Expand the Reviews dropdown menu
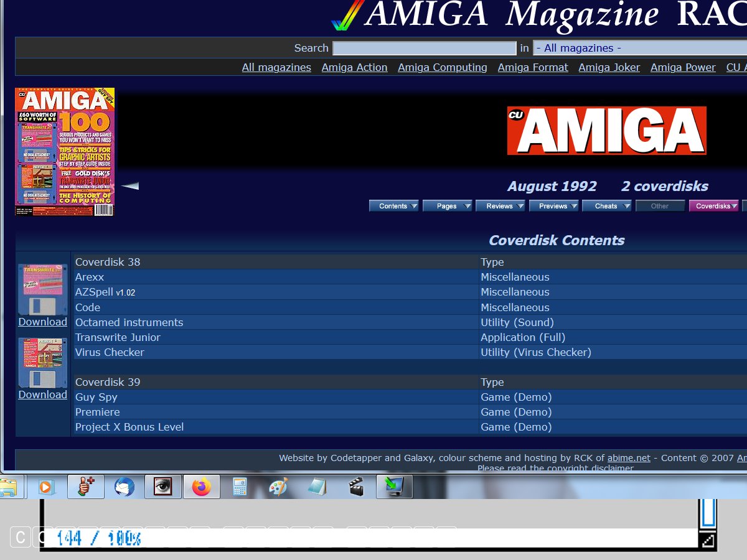The image size is (747, 560). (x=500, y=206)
